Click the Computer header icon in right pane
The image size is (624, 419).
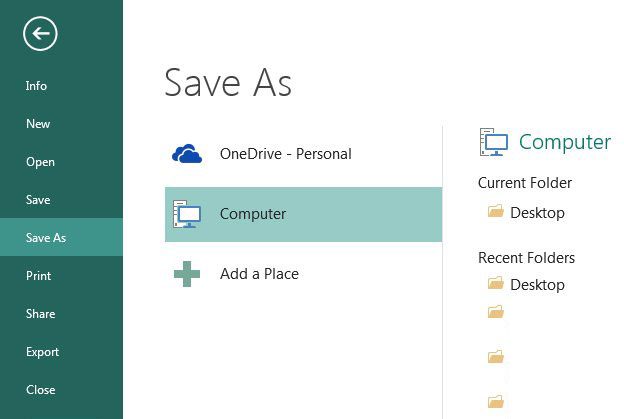494,142
